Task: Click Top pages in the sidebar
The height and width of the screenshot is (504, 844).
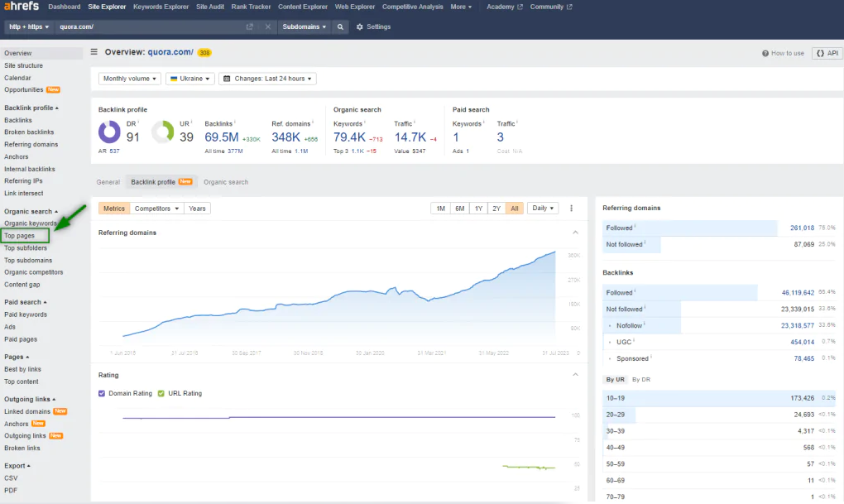Action: [20, 236]
